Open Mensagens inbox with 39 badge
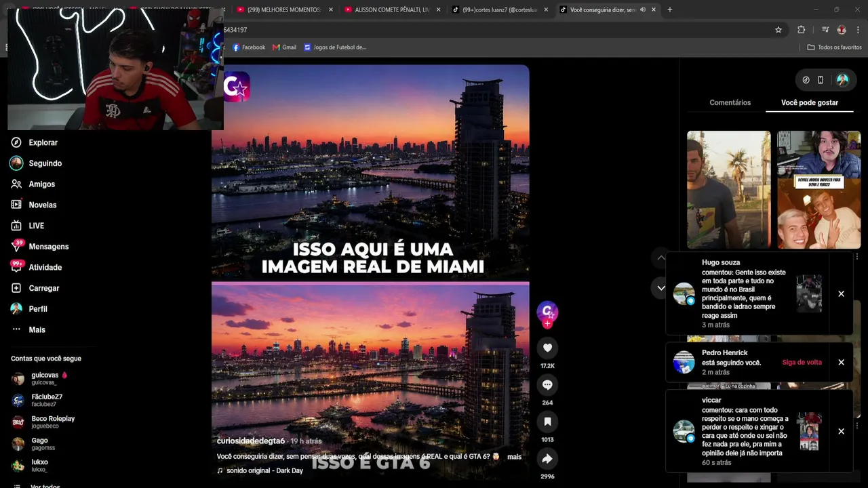The height and width of the screenshot is (488, 868). click(x=16, y=246)
